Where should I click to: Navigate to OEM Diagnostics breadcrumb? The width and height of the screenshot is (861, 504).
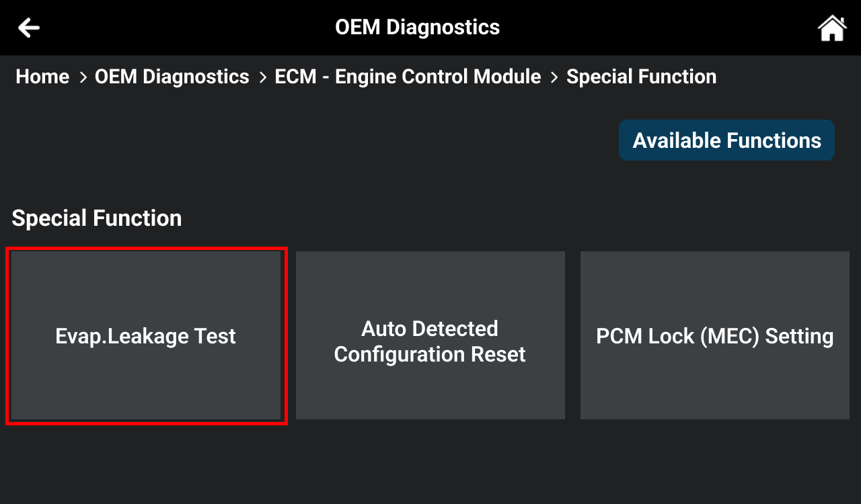click(x=172, y=77)
